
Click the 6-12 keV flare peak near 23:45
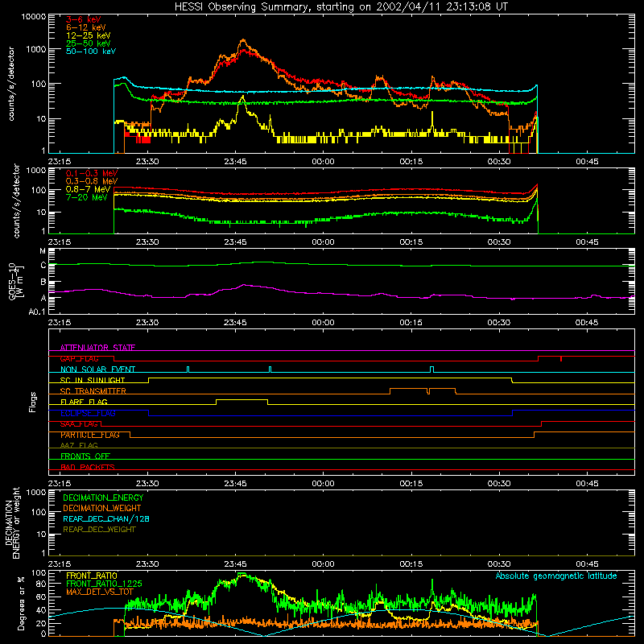tap(243, 40)
